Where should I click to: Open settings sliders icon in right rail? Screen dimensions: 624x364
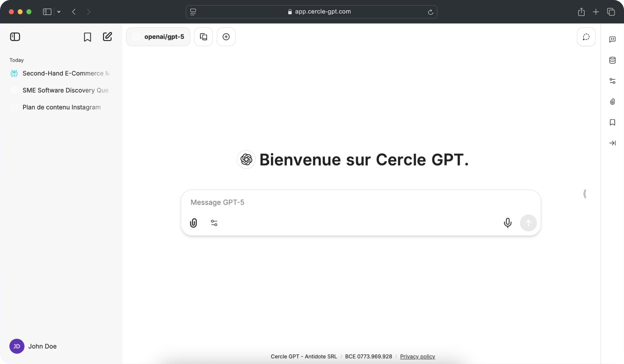point(612,81)
